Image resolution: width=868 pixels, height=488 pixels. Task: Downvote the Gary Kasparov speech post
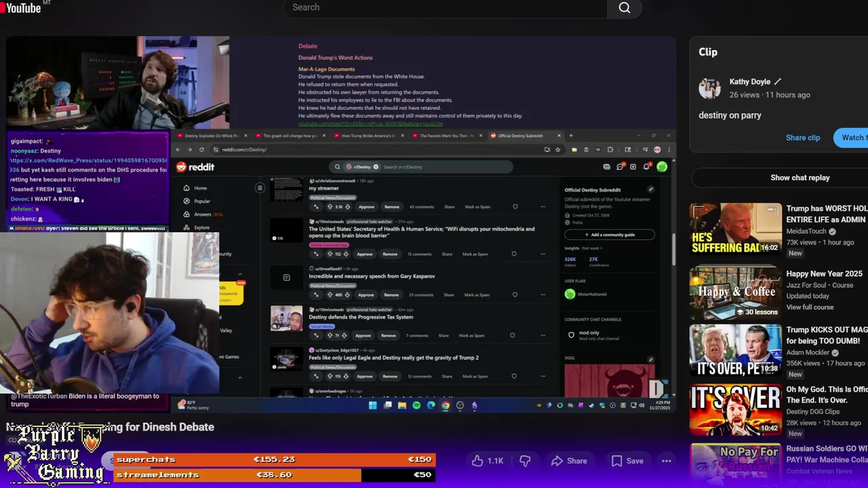[x=347, y=295]
